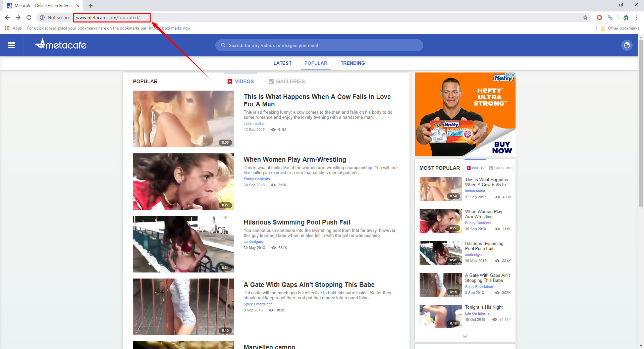Play the gate video thumbnail in the main list
This screenshot has width=644, height=349.
183,307
